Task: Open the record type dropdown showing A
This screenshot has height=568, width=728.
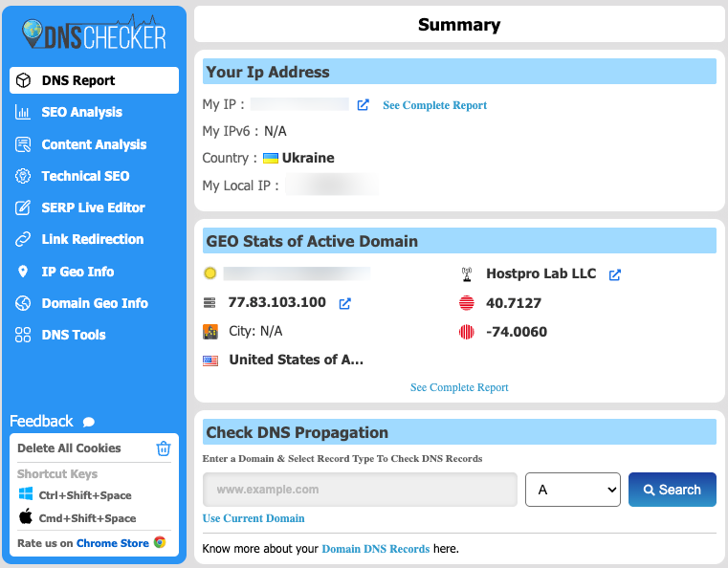Action: pyautogui.click(x=572, y=490)
